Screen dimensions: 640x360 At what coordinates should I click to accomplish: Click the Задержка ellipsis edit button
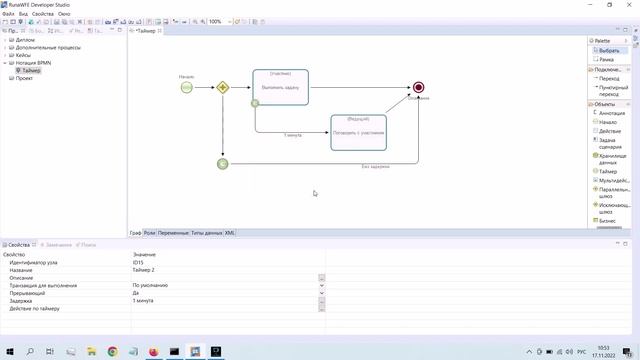[x=322, y=301]
